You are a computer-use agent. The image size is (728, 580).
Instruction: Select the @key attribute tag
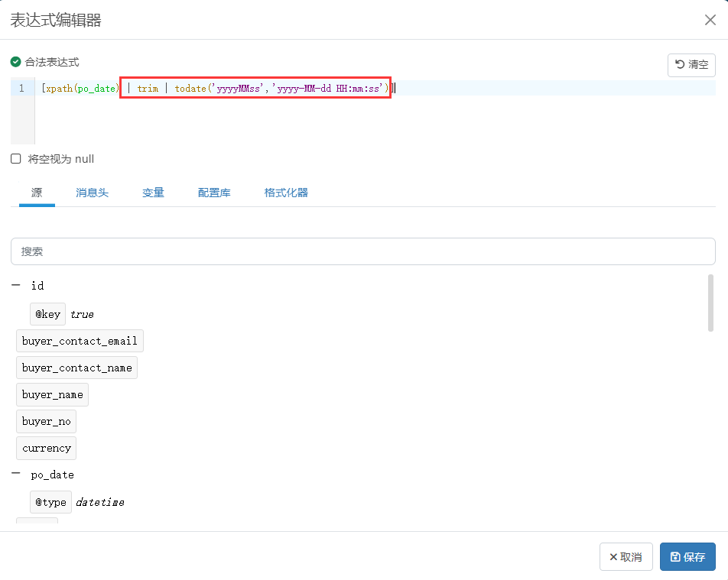[47, 314]
